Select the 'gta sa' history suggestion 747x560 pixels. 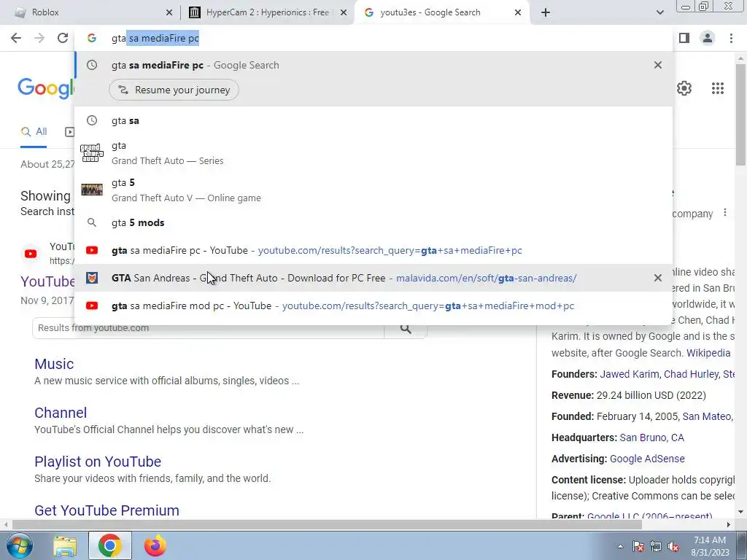tap(373, 120)
